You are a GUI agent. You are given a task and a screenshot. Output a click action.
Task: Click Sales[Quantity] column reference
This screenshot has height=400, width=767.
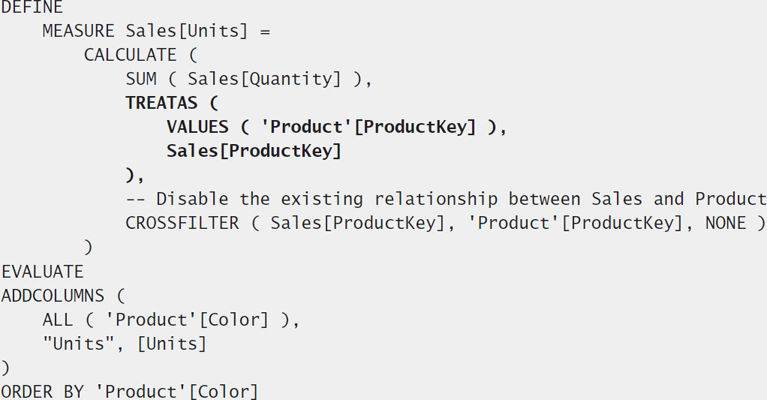[x=264, y=79]
